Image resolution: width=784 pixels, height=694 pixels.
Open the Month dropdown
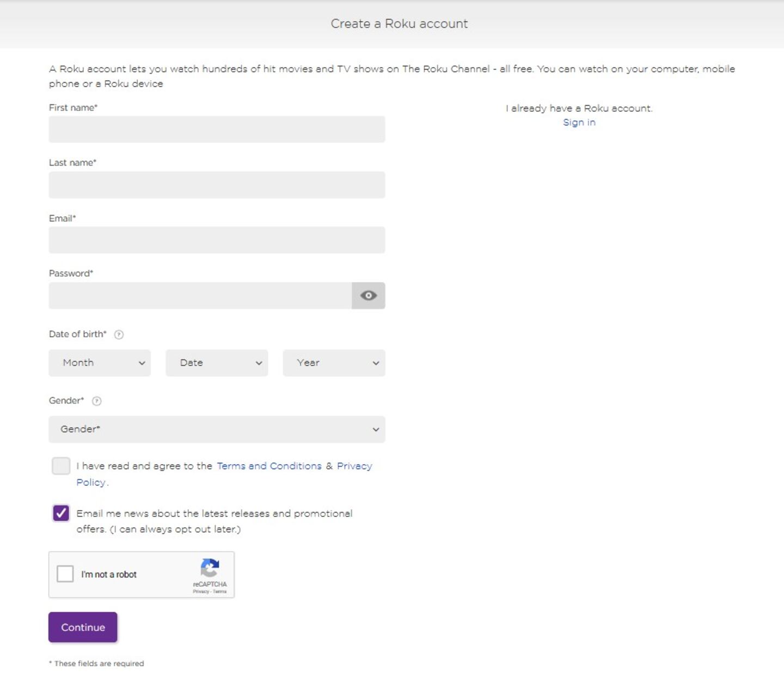pyautogui.click(x=100, y=363)
